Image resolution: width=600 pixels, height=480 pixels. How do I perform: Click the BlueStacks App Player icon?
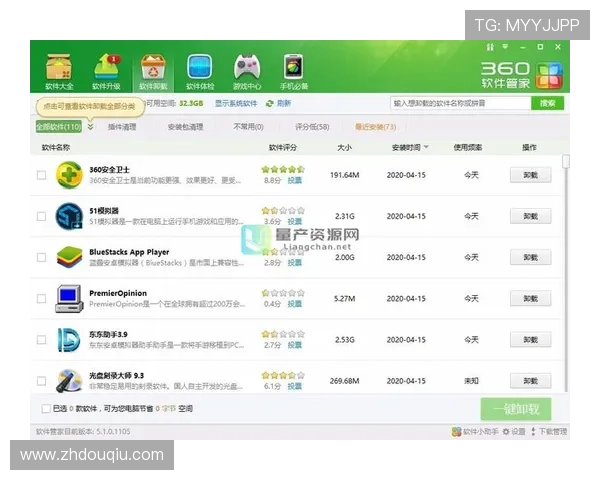[69, 257]
